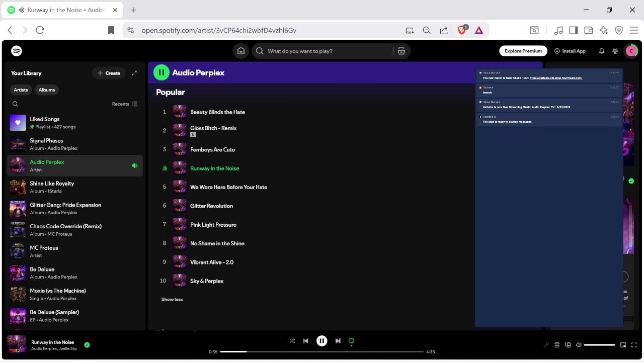This screenshot has width=644, height=362.
Task: Adjust the volume slider
Action: pyautogui.click(x=600, y=345)
